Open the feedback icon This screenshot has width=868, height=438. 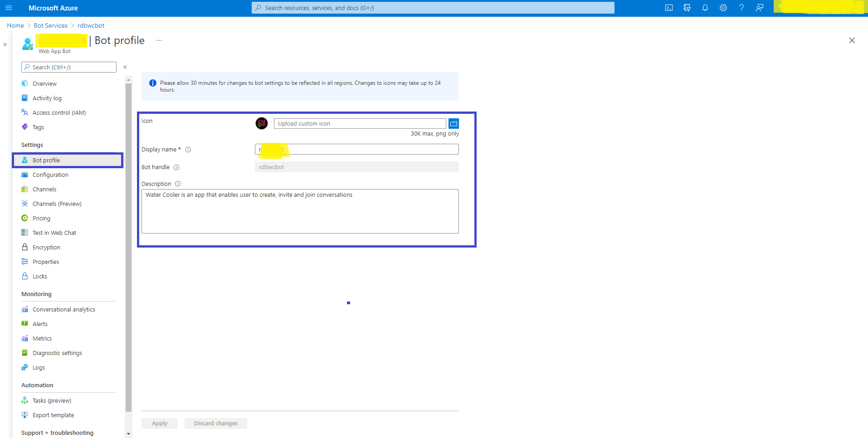click(760, 8)
